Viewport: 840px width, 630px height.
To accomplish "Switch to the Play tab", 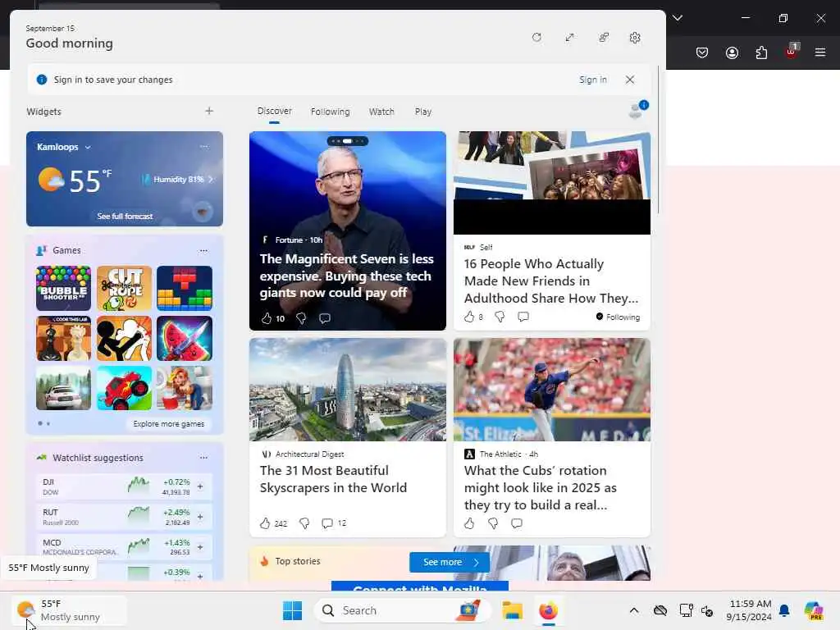I will click(x=422, y=112).
